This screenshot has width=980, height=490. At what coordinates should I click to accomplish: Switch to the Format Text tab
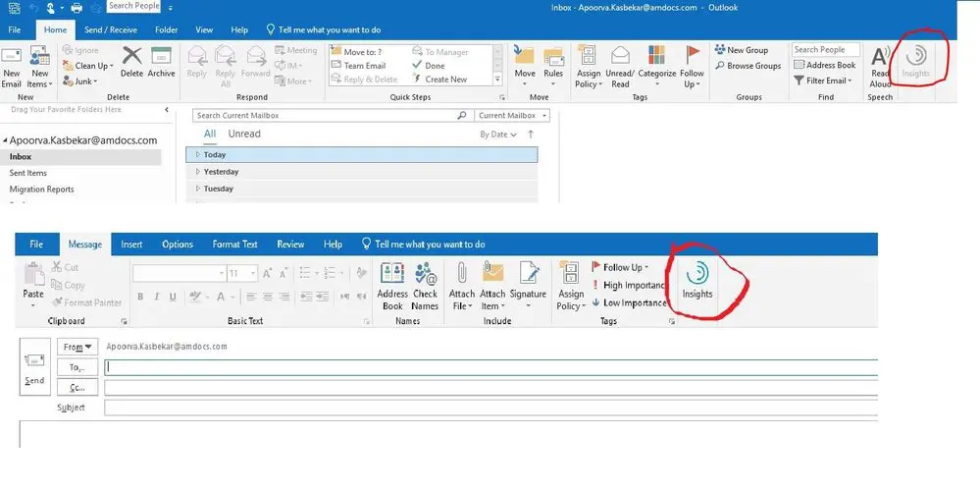[x=235, y=245]
